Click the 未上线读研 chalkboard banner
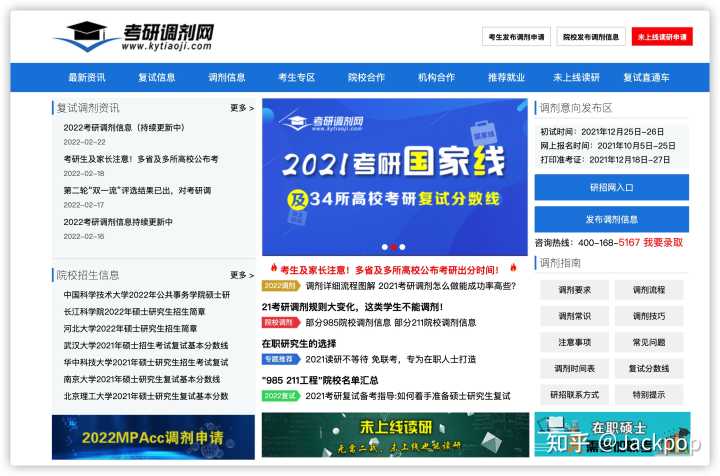This screenshot has height=476, width=720. (395, 434)
